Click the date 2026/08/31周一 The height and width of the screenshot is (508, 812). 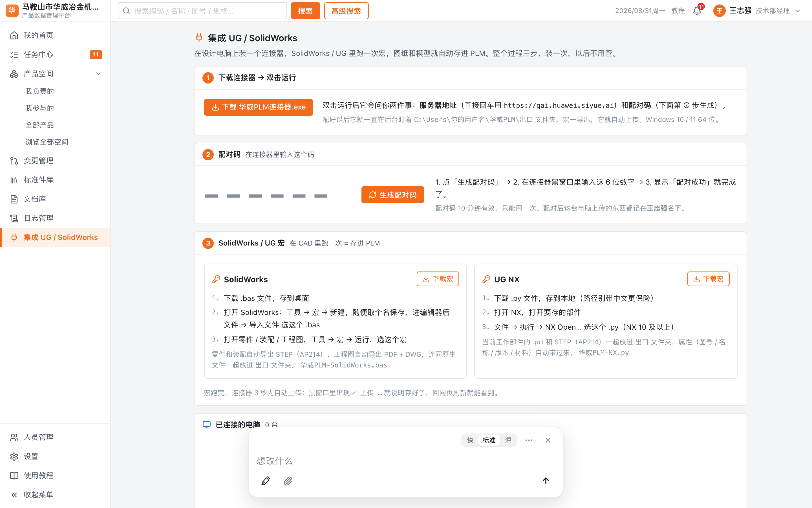tap(640, 11)
